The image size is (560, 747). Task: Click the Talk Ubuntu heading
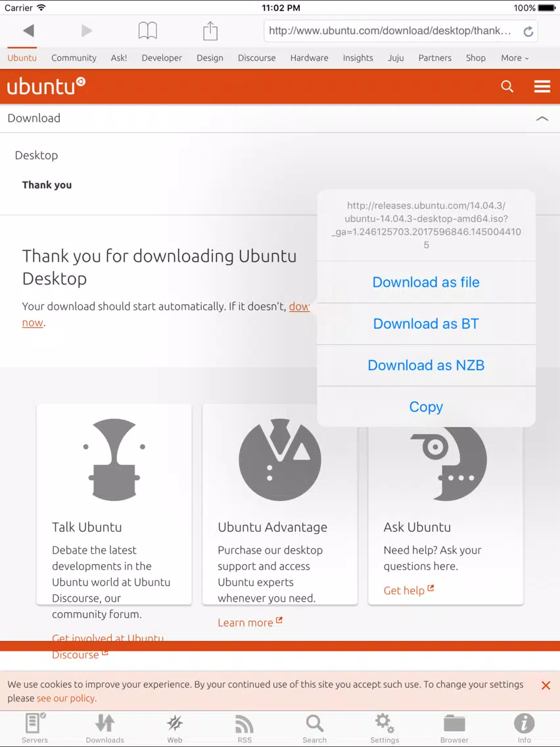pos(87,527)
